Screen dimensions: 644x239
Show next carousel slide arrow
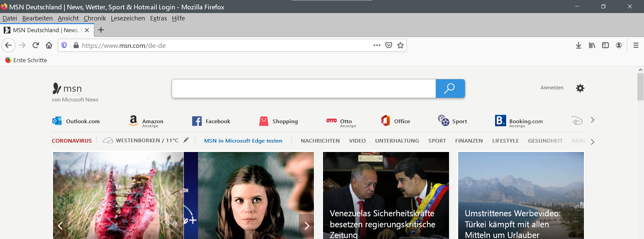[307, 226]
